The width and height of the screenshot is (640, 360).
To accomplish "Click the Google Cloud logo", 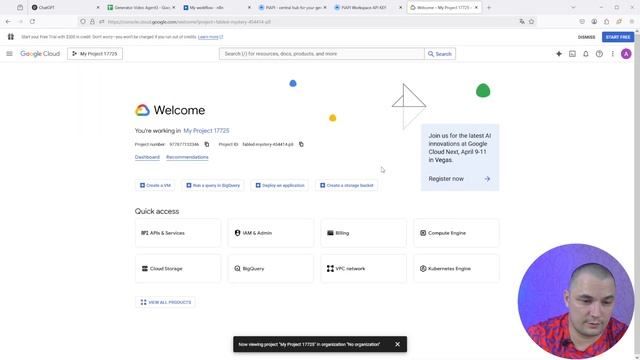I will coord(40,53).
